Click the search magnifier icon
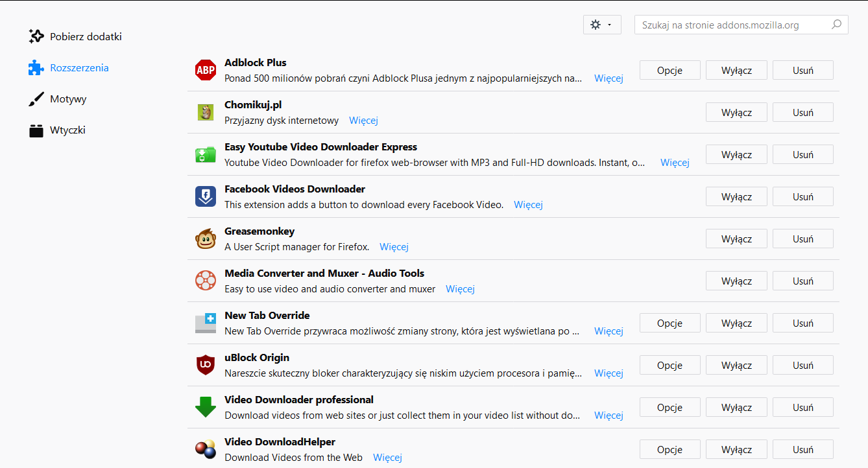Viewport: 868px width, 468px height. tap(837, 25)
